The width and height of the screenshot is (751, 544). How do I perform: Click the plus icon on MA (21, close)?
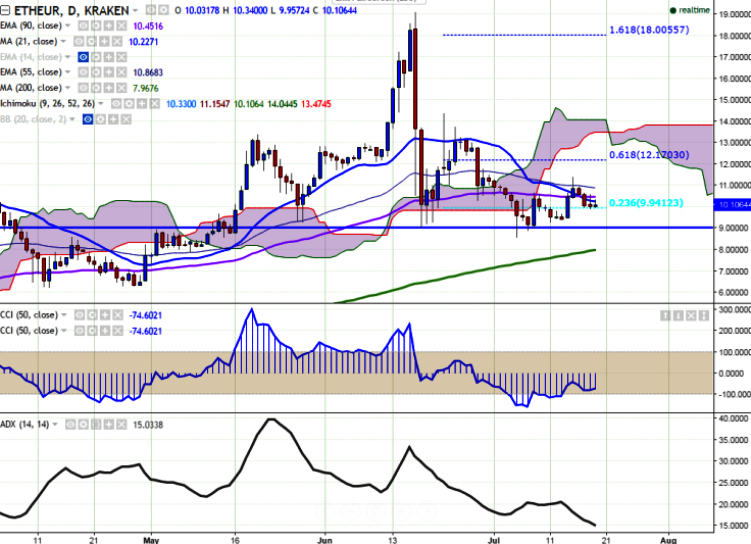104,42
